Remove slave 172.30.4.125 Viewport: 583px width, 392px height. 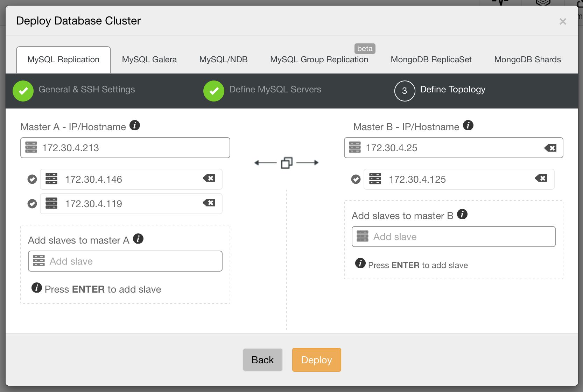pyautogui.click(x=541, y=178)
